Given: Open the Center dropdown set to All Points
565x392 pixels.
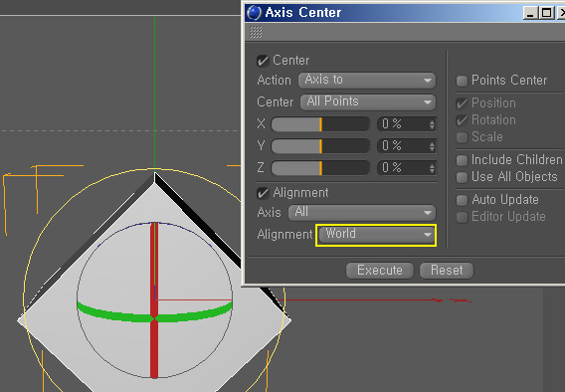Looking at the screenshot, I should 368,101.
